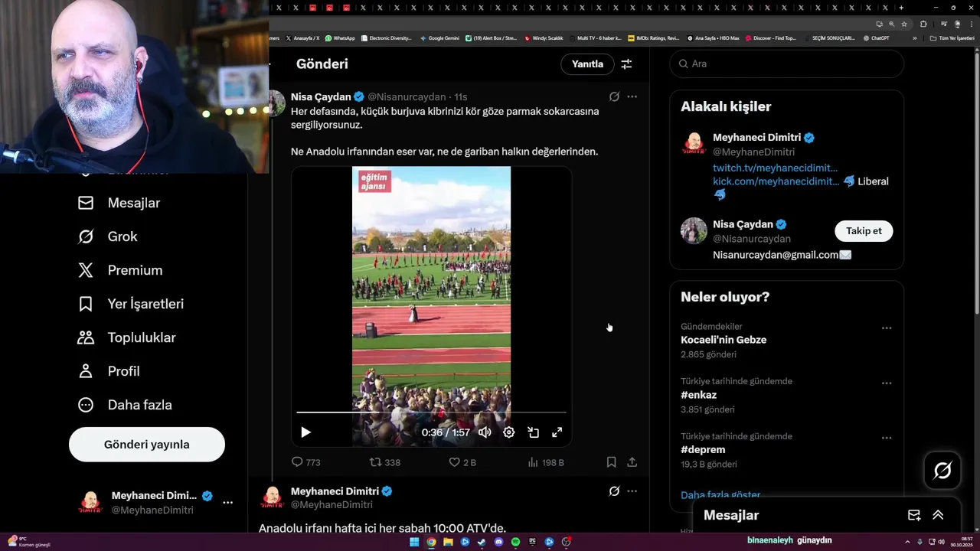Open more options on Nisa Çaydan's post
Screen dimensions: 980x551
[632, 96]
